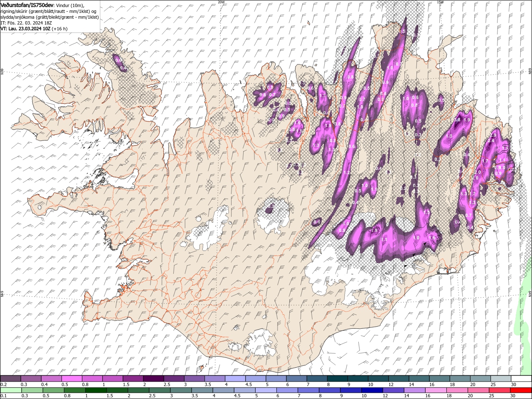Click the lavender swatch between 14 and 16
Screen dimensions: 532x399
(415, 390)
